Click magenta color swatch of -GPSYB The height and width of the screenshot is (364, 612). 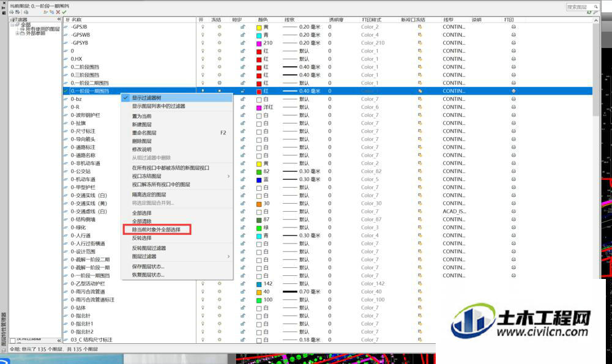coord(259,43)
